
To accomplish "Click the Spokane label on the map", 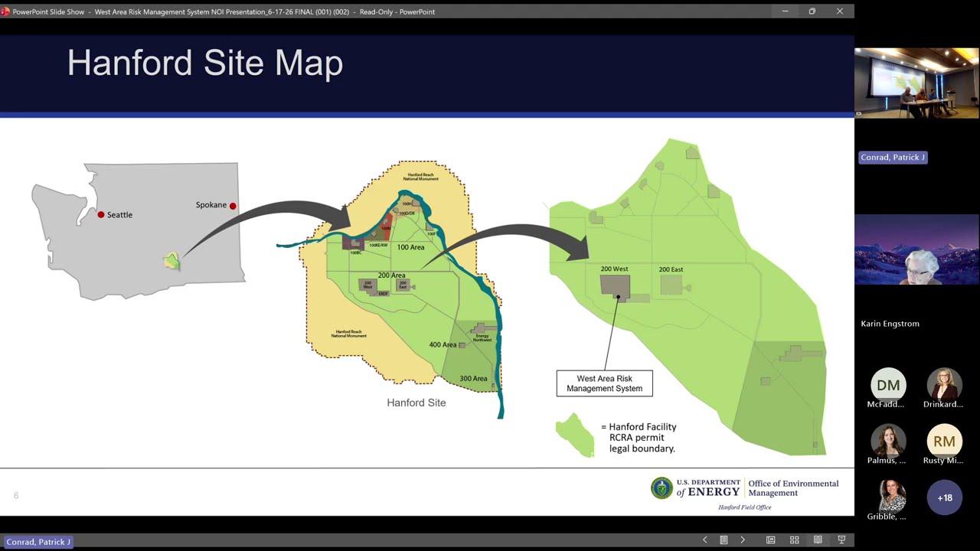I will 211,205.
